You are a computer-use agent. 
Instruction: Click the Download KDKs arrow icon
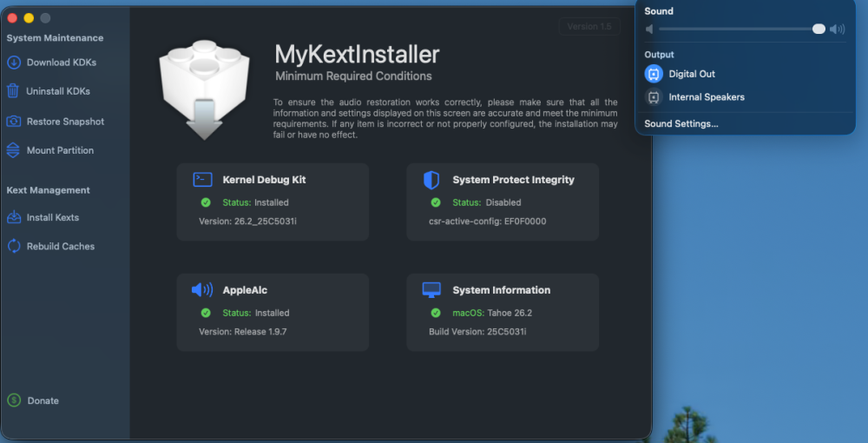pos(14,63)
